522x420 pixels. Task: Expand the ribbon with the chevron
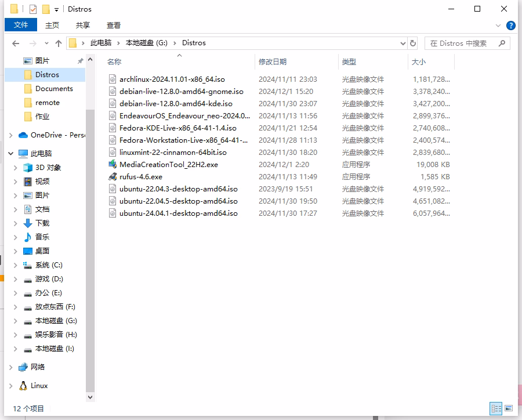[x=498, y=26]
